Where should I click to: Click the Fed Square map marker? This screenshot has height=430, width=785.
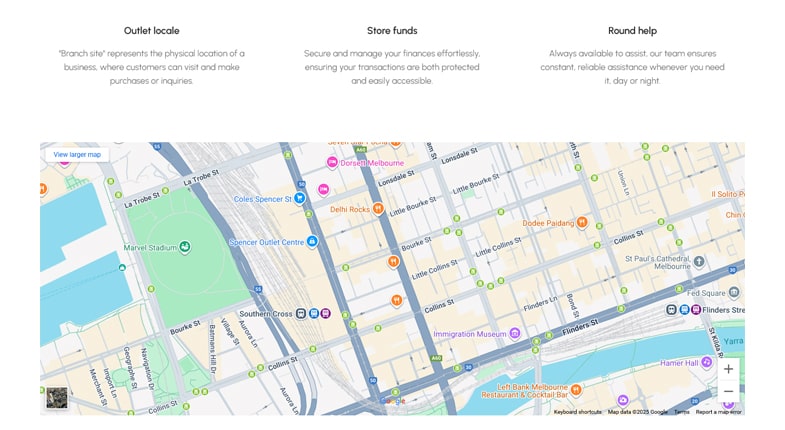[x=734, y=292]
